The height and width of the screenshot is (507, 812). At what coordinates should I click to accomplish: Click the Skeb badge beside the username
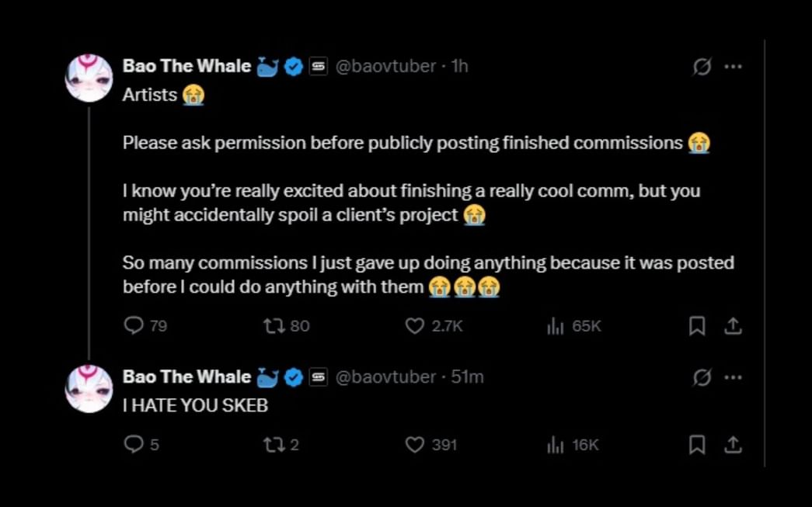[315, 66]
